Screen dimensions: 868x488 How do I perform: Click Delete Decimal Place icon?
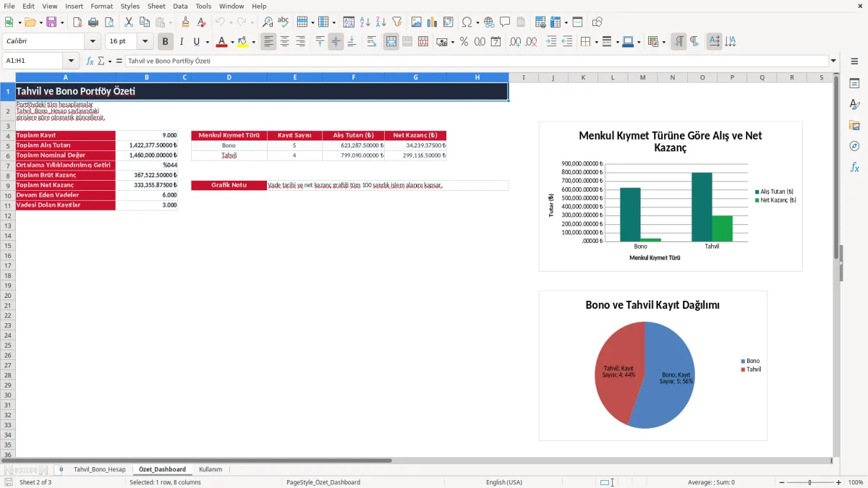(x=532, y=42)
